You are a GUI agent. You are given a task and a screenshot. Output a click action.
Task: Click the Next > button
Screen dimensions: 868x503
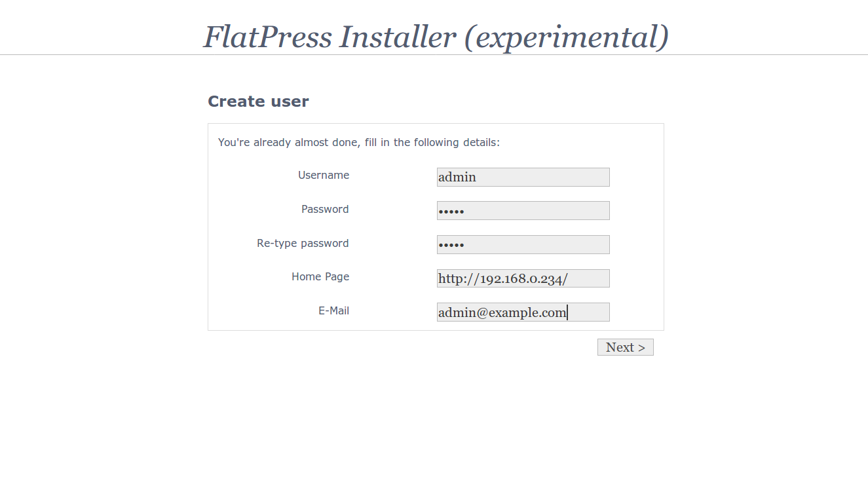point(625,347)
